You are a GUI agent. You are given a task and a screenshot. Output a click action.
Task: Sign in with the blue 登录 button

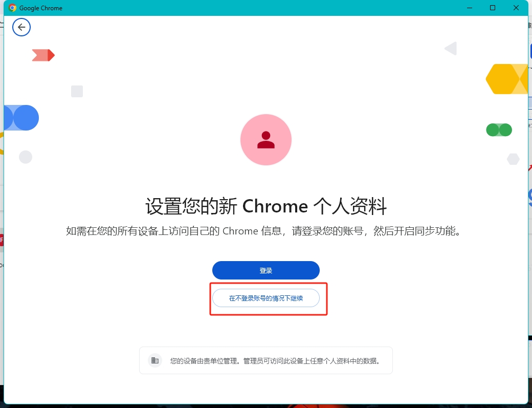coord(266,270)
